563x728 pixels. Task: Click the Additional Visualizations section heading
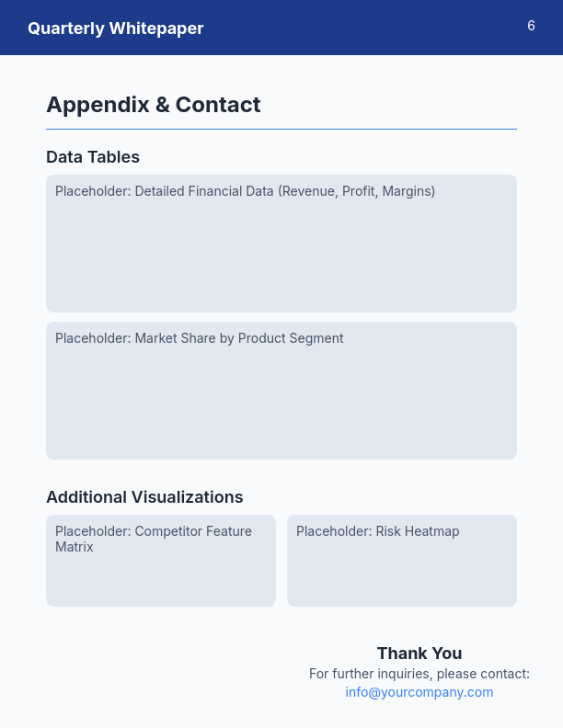coord(144,497)
